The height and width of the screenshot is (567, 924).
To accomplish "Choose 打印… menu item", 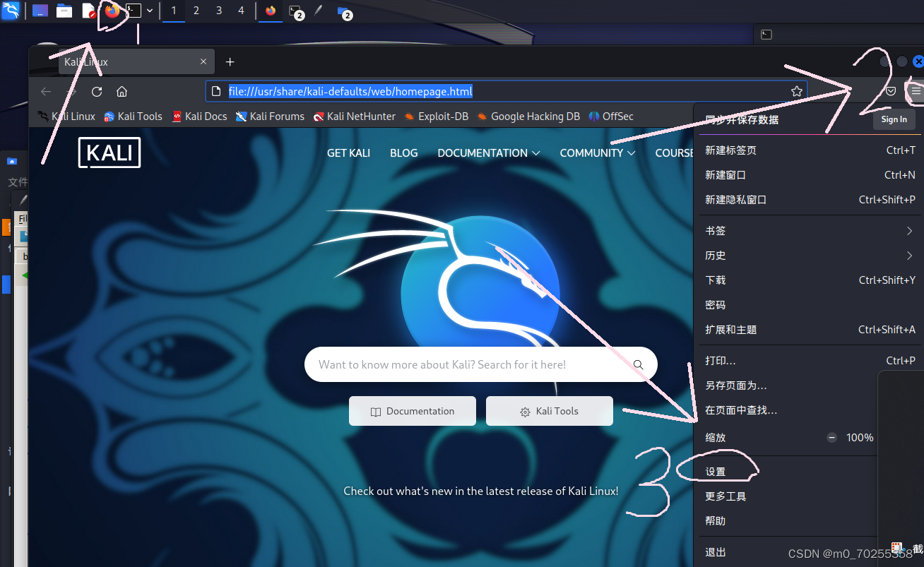I will pos(810,361).
